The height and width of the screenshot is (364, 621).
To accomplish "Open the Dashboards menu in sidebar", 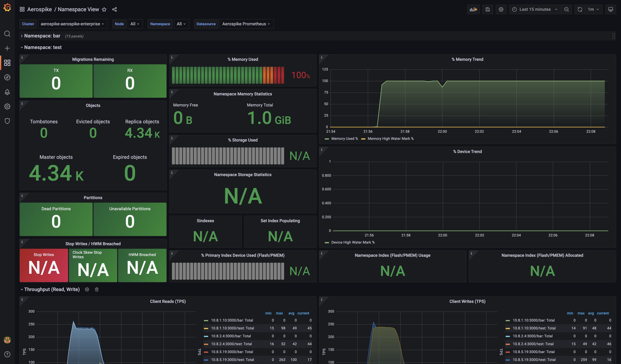I will pyautogui.click(x=7, y=63).
